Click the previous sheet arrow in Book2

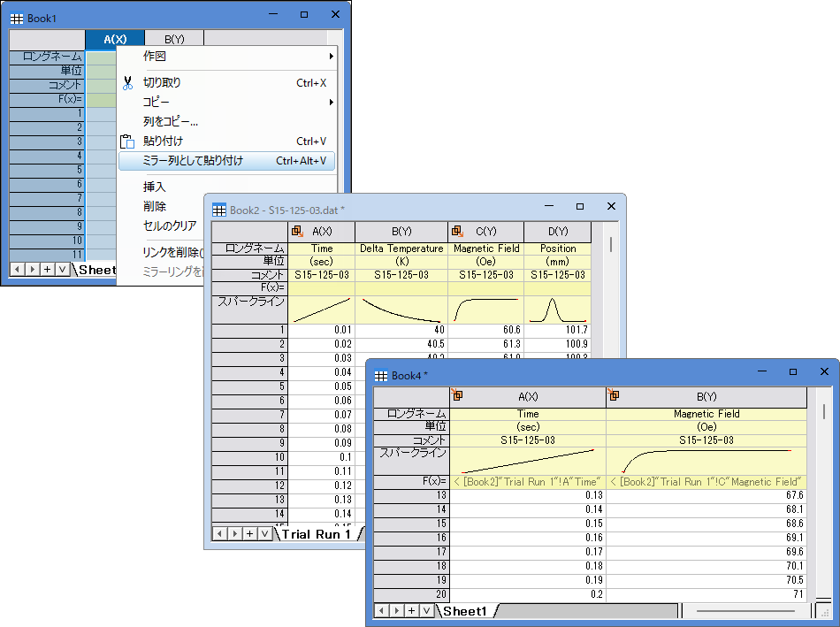click(219, 534)
